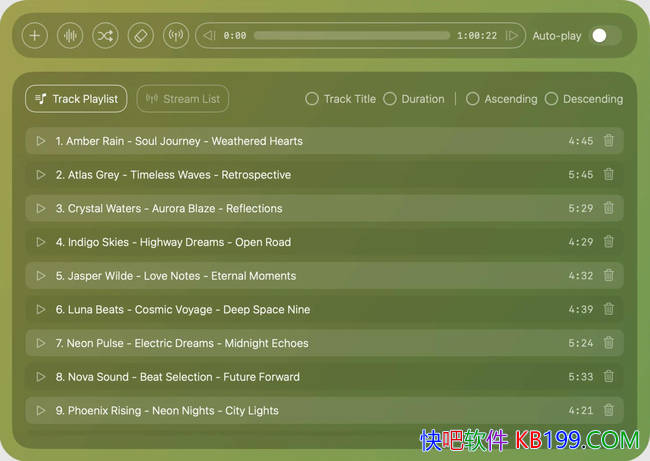Open the audio waveform icon

point(70,36)
